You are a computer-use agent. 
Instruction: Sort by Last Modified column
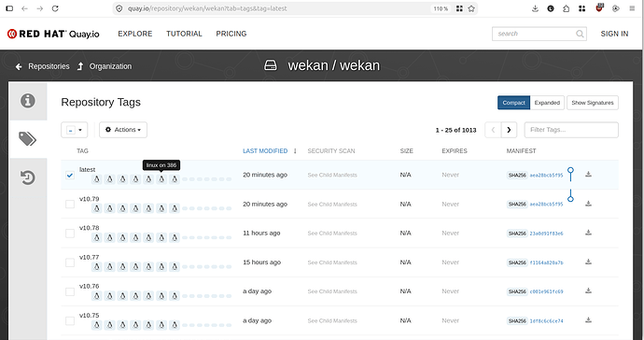tap(265, 151)
